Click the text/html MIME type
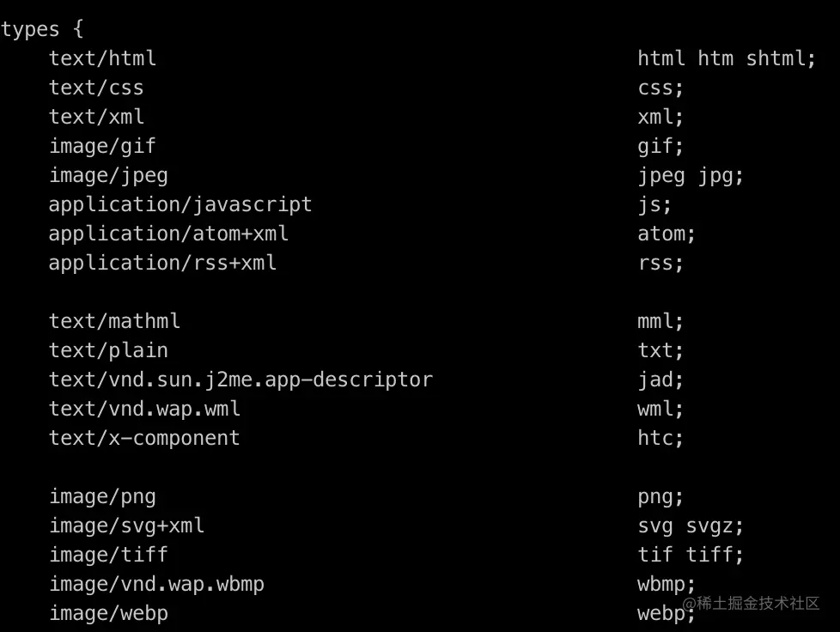Screen dimensions: 840x632 102,58
